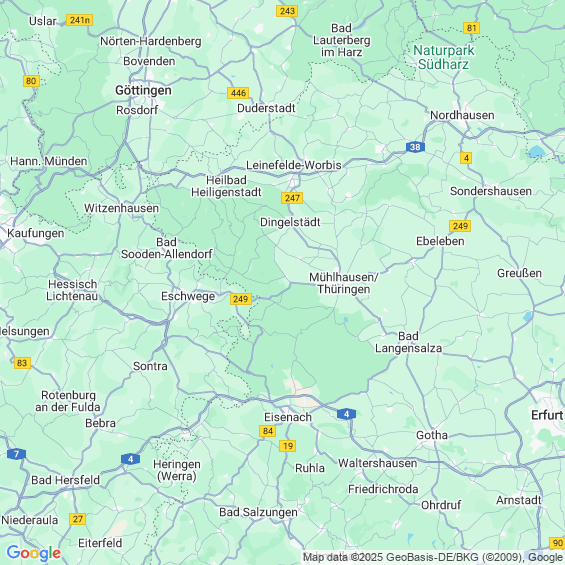Screen dimensions: 565x565
Task: Click the 83 road shield near Melsungen
Action: tap(22, 363)
